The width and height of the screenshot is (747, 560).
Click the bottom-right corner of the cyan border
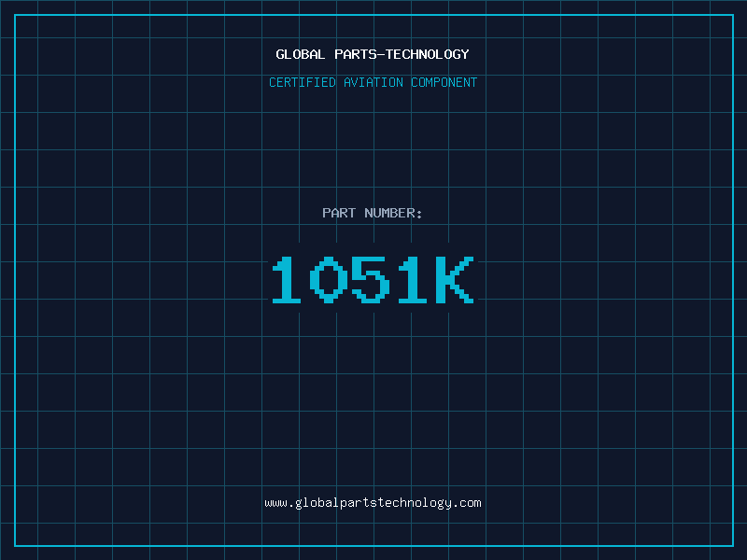pyautogui.click(x=732, y=545)
